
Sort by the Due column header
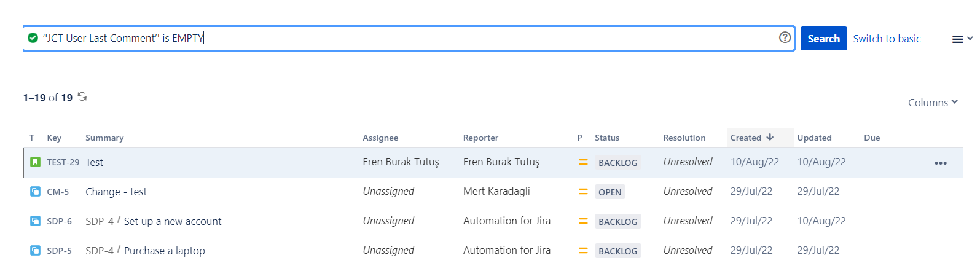872,138
